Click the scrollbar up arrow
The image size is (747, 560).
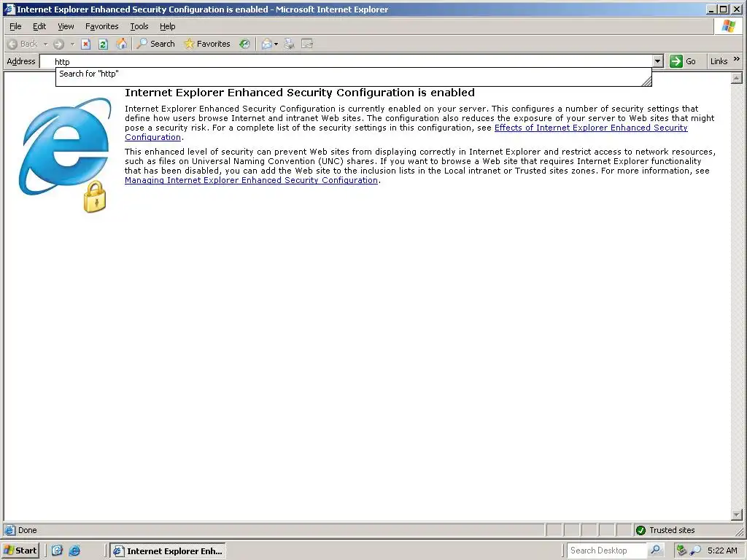point(737,77)
